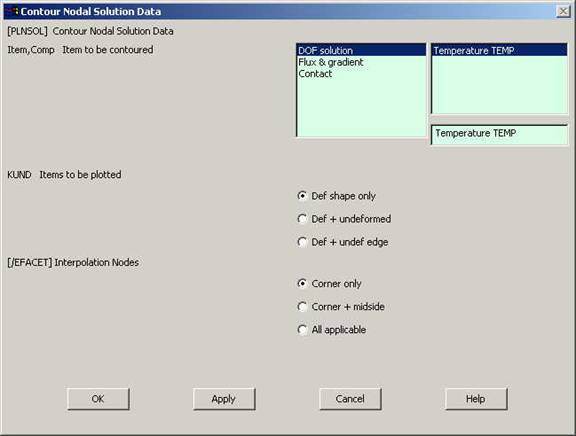Screen dimensions: 576x436
Task: Close the Contour Nodal Solution Data dialog
Action: pos(563,12)
